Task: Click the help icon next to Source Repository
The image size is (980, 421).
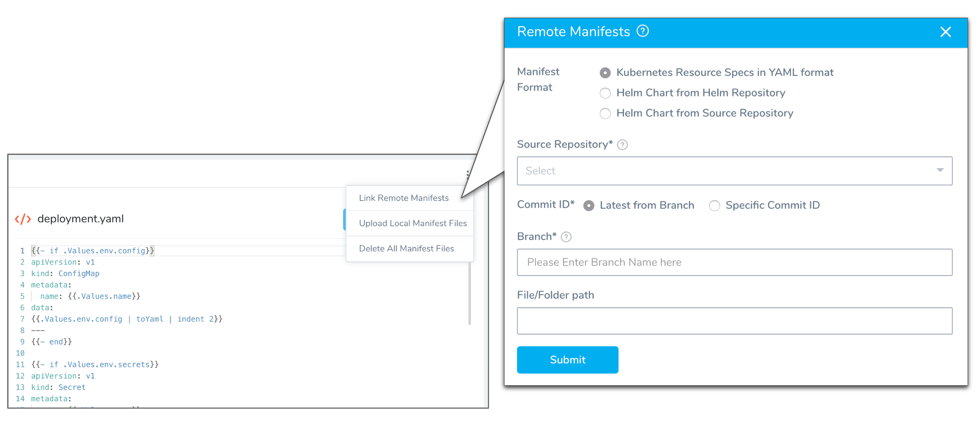Action: [x=622, y=145]
